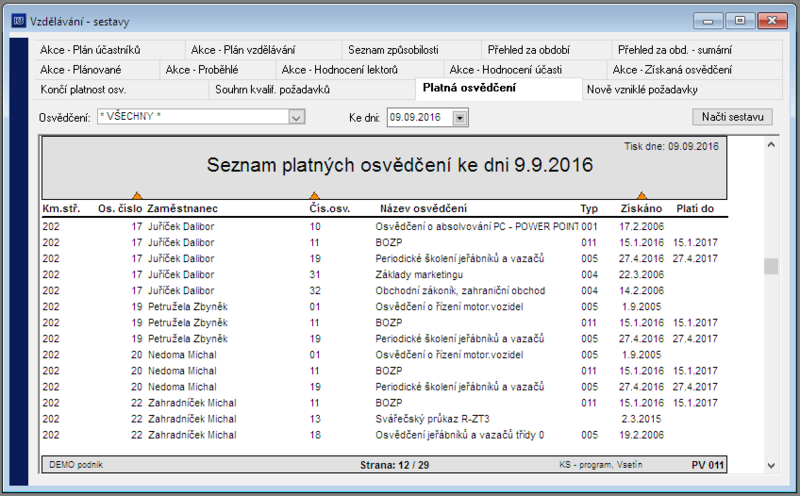Expand the Osvědčení combo box arrow
Viewport: 800px width, 496px height.
point(296,117)
